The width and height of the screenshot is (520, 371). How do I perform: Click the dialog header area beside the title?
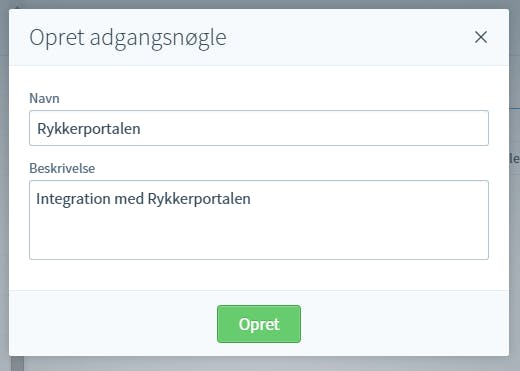350,37
